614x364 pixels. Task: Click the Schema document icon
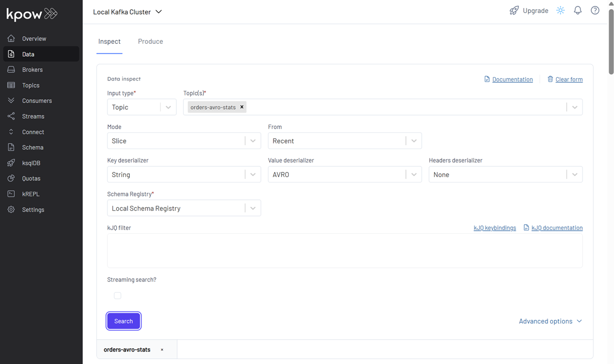(x=11, y=147)
